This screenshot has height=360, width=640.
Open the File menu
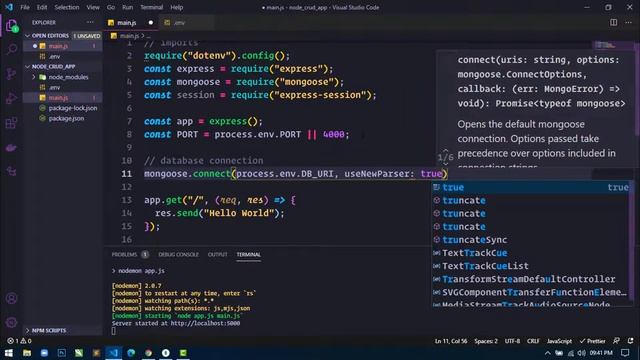25,7
